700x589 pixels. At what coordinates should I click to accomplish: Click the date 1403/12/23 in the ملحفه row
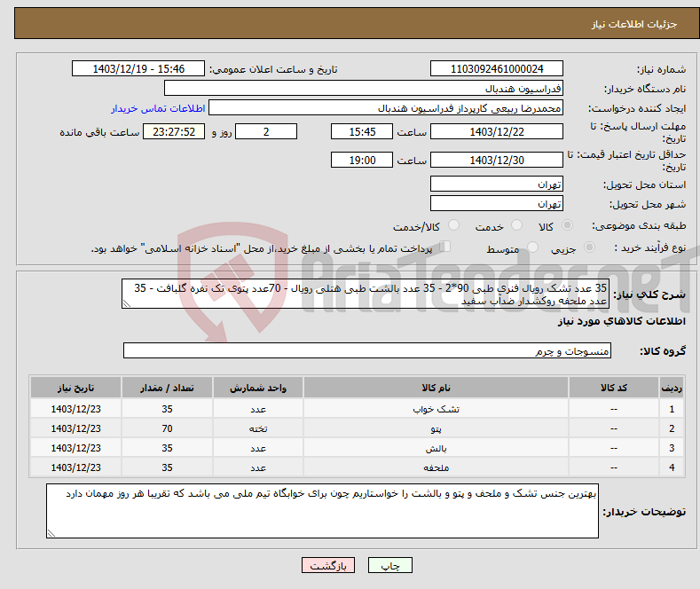(x=76, y=467)
